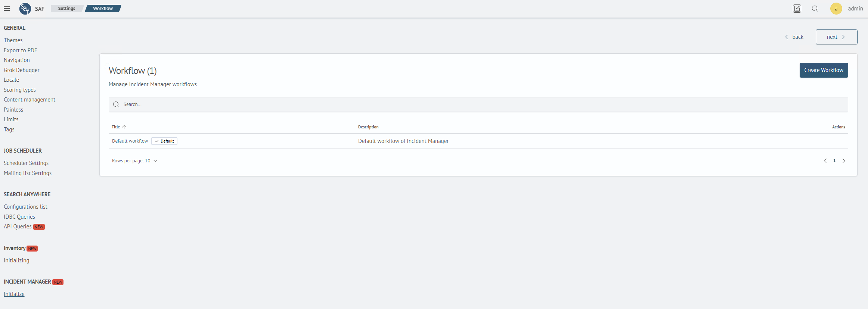
Task: Open Navigation settings
Action: [17, 60]
